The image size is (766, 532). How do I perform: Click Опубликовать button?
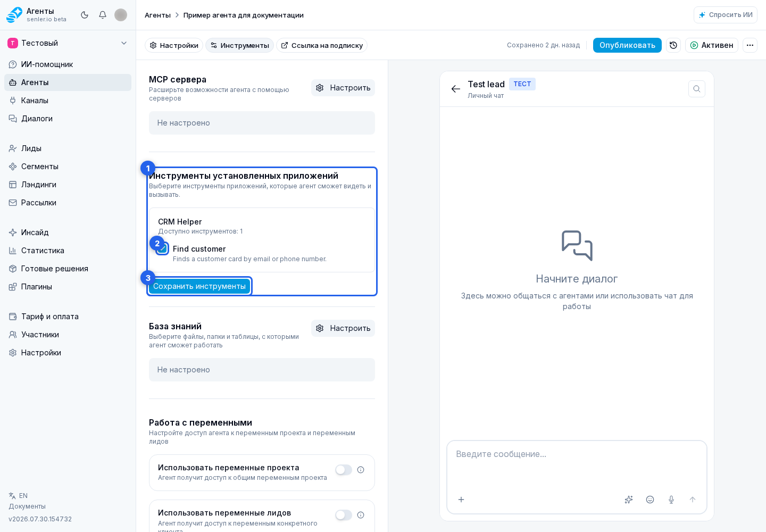click(x=627, y=45)
